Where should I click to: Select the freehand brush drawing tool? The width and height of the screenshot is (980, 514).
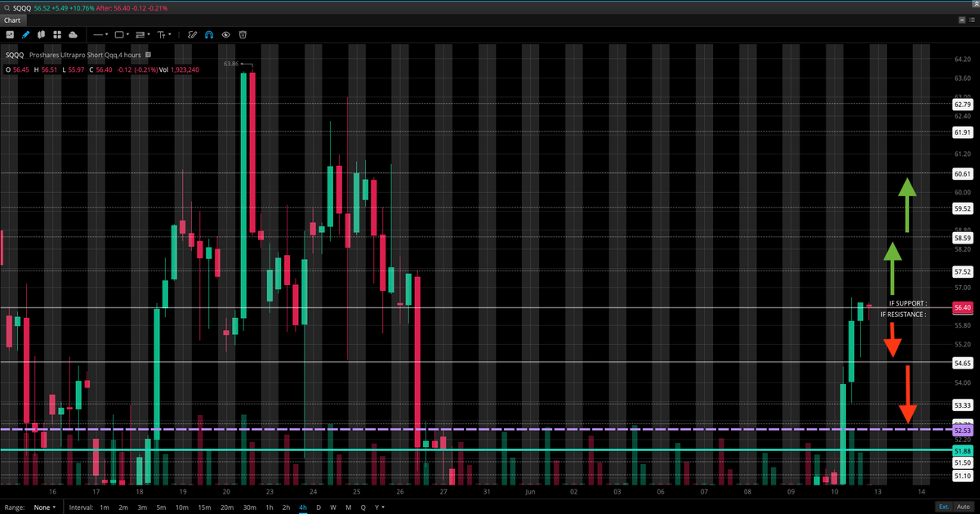(193, 35)
